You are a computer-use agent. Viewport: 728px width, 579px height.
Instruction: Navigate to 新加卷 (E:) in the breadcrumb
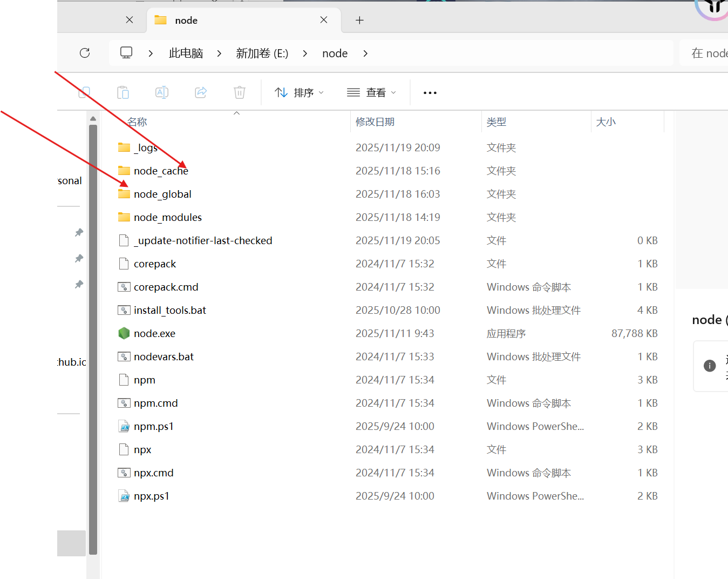point(262,53)
